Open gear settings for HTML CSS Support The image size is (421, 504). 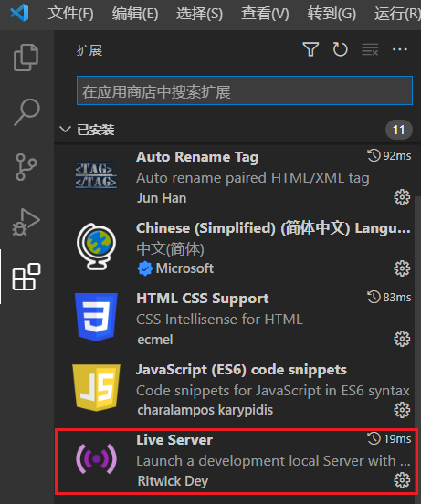[x=402, y=339]
